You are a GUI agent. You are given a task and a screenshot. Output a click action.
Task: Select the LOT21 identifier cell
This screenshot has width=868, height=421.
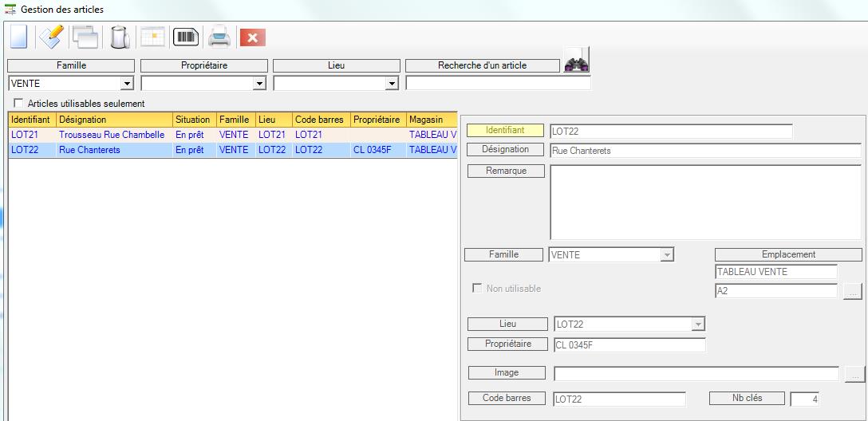coord(33,135)
